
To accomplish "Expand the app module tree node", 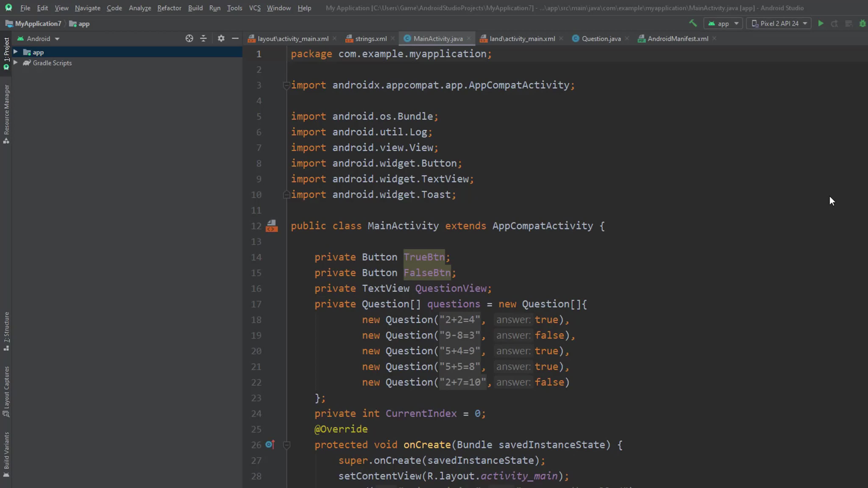I will (x=15, y=52).
